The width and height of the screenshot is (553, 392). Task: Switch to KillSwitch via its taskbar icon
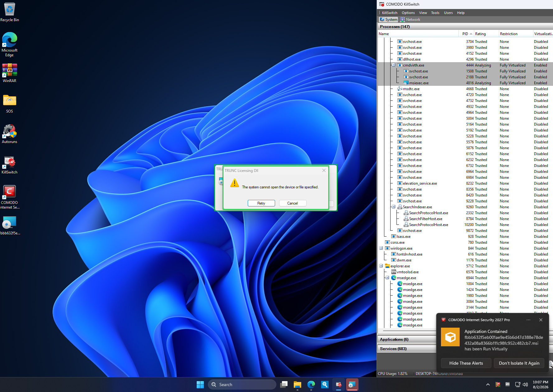339,385
